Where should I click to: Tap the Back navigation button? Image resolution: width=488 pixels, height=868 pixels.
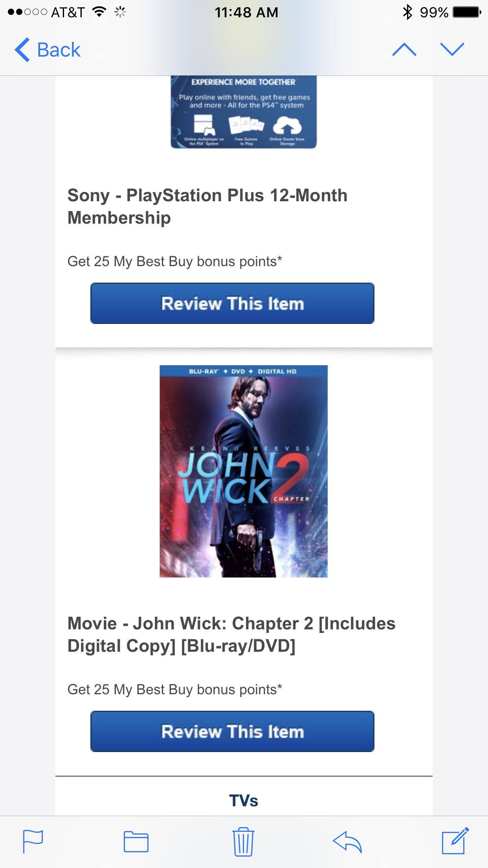pyautogui.click(x=47, y=50)
